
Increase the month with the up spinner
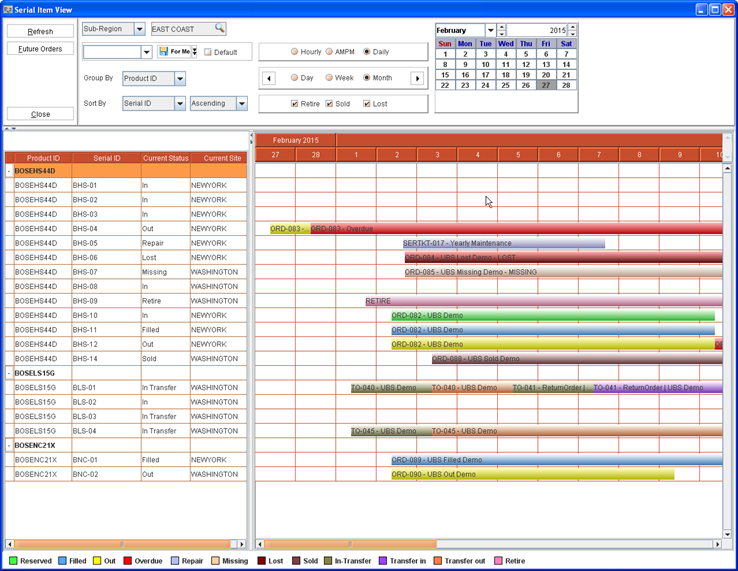pyautogui.click(x=502, y=27)
